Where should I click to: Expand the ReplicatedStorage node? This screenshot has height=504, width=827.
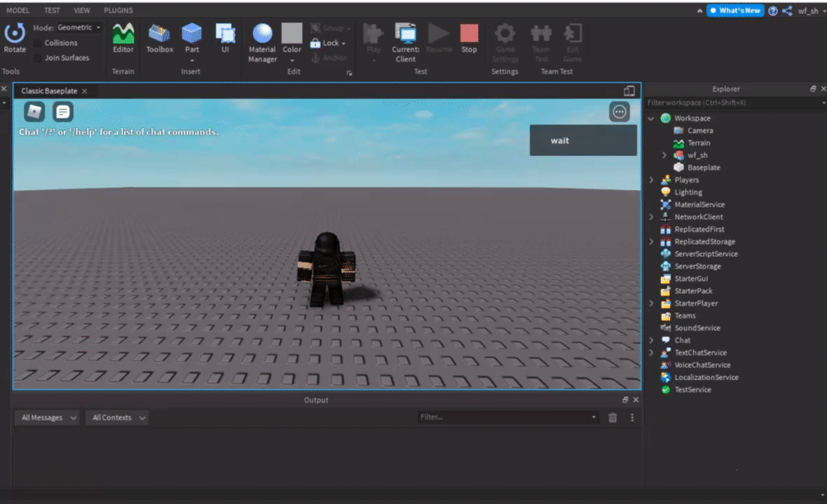[651, 241]
